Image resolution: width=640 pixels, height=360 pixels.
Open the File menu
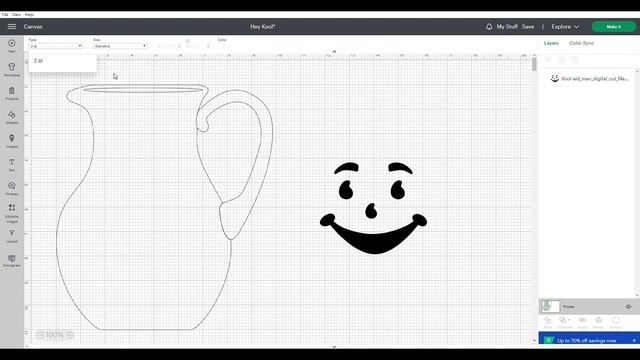(5, 14)
